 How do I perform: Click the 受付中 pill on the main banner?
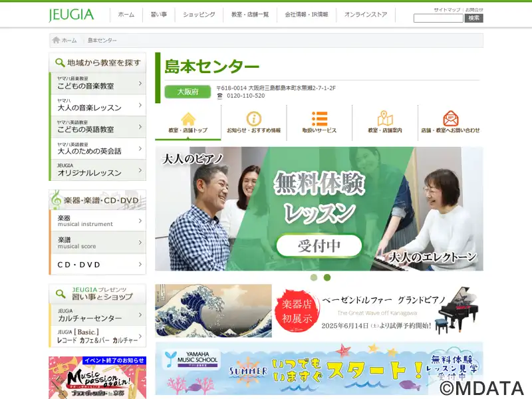point(319,245)
